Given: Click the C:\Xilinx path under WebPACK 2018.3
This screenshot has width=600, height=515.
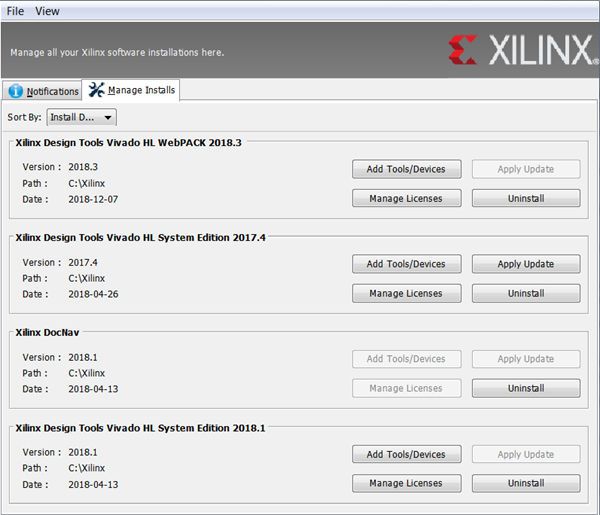Looking at the screenshot, I should click(86, 183).
